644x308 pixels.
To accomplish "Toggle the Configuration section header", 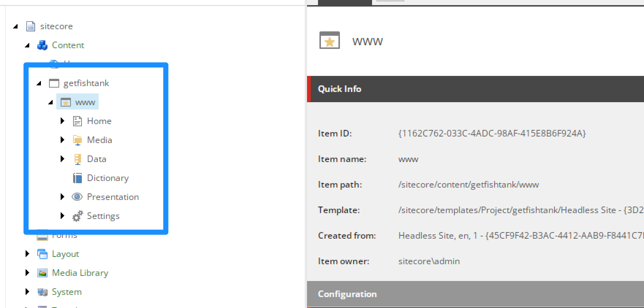I will click(476, 294).
